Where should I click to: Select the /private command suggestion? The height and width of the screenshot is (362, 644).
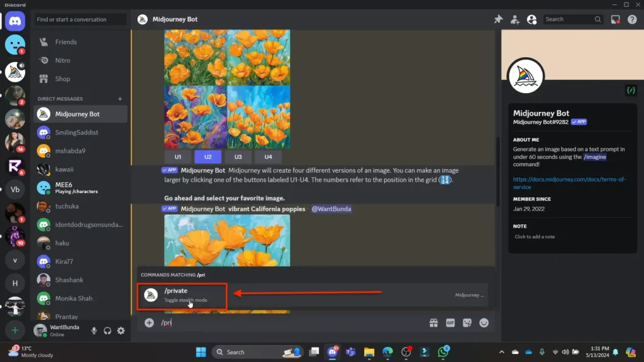(182, 295)
